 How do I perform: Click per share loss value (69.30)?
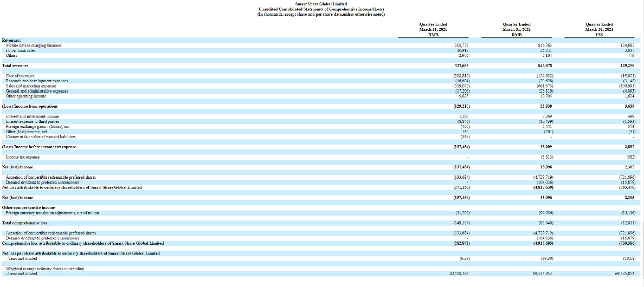tap(547, 258)
